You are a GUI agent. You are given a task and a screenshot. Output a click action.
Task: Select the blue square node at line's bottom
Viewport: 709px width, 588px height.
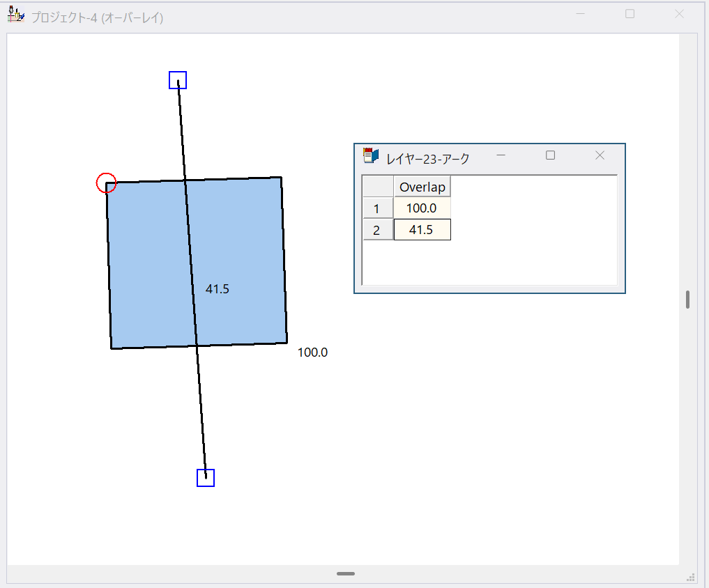click(x=206, y=478)
